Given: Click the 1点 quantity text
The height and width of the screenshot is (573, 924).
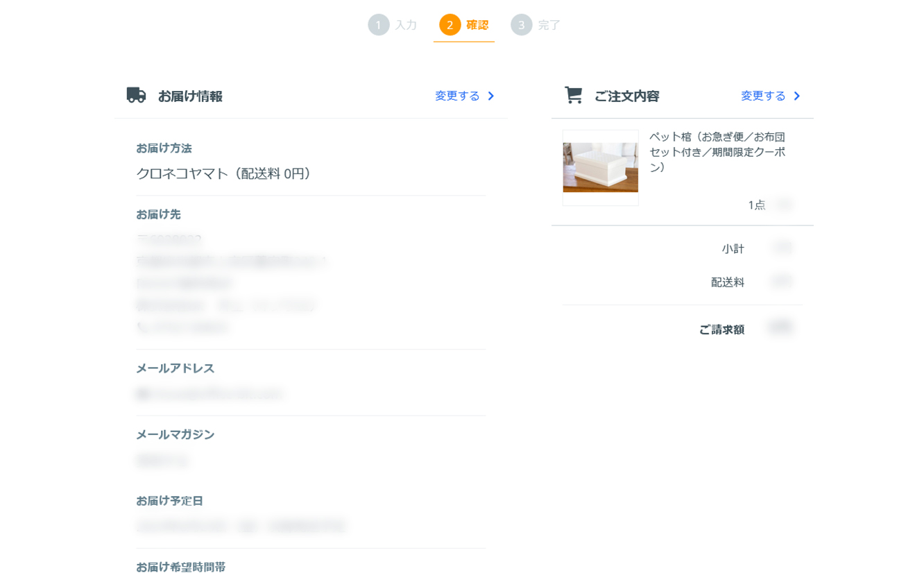Looking at the screenshot, I should click(x=756, y=205).
